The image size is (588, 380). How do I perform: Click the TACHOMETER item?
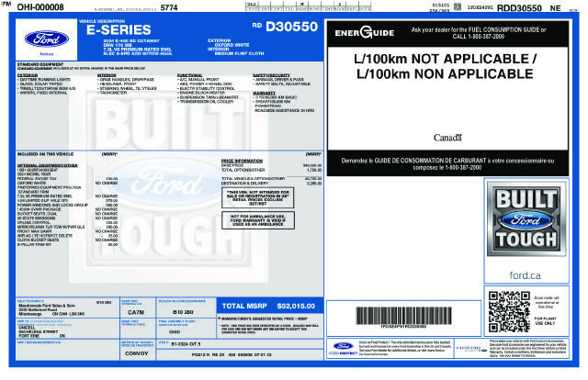(112, 93)
